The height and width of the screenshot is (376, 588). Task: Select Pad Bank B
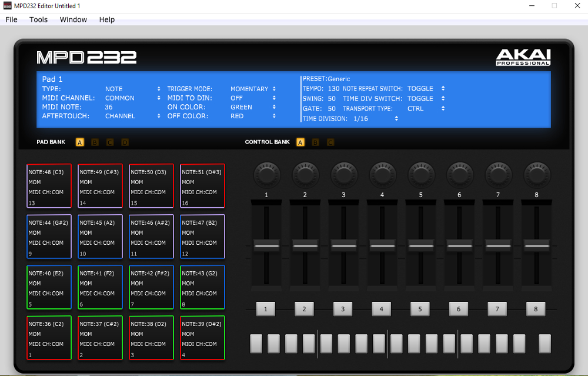95,142
